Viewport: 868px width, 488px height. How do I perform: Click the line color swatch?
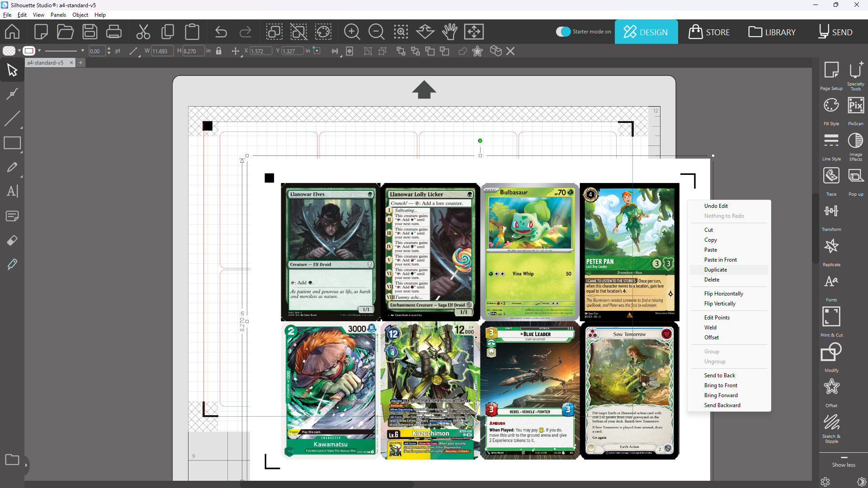point(29,51)
